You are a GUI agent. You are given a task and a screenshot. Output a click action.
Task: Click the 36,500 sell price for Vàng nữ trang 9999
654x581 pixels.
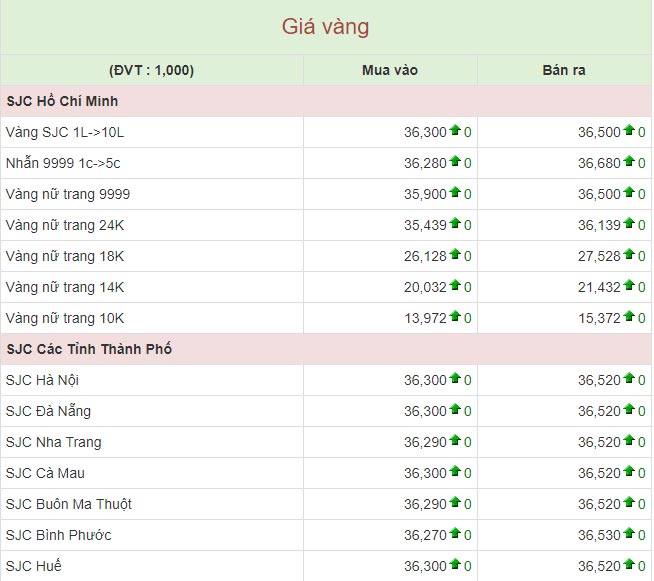599,194
